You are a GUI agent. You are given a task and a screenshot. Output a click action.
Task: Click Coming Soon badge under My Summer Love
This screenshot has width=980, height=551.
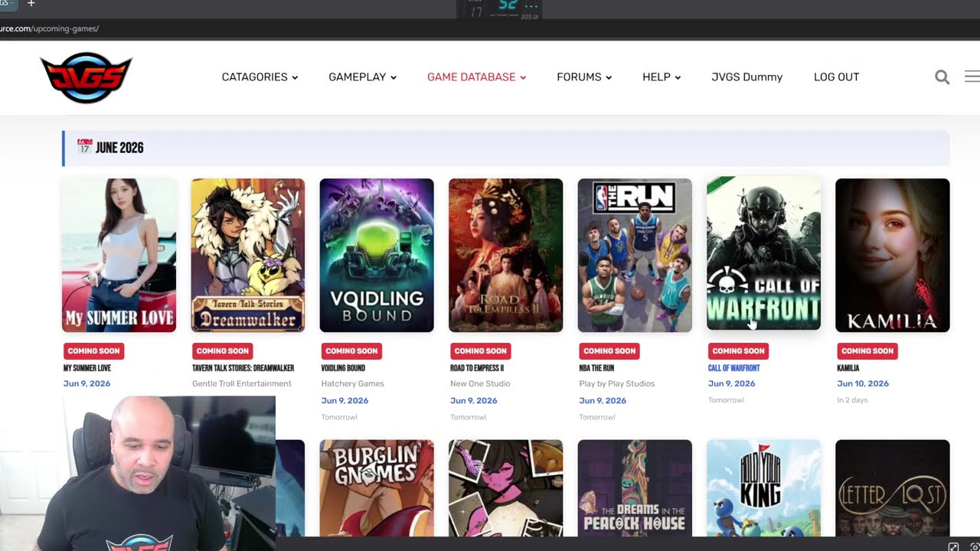[93, 350]
